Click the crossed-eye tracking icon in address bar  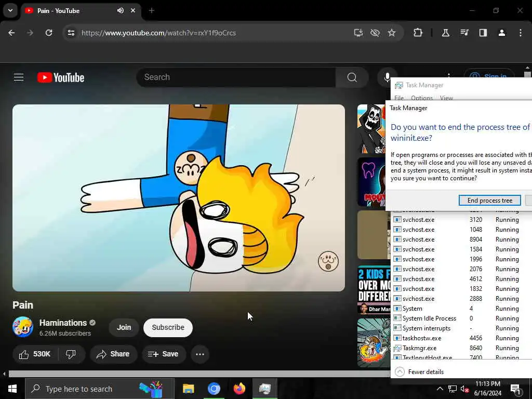pyautogui.click(x=375, y=33)
